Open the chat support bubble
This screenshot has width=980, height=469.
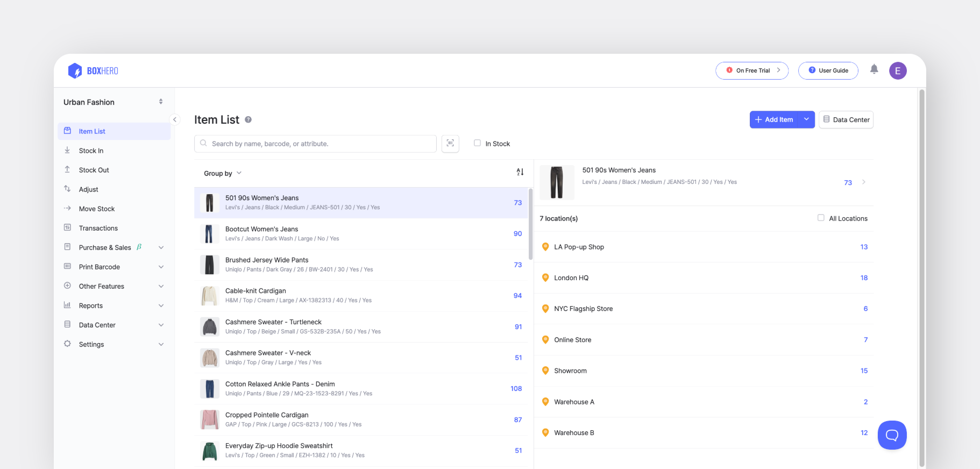click(892, 435)
